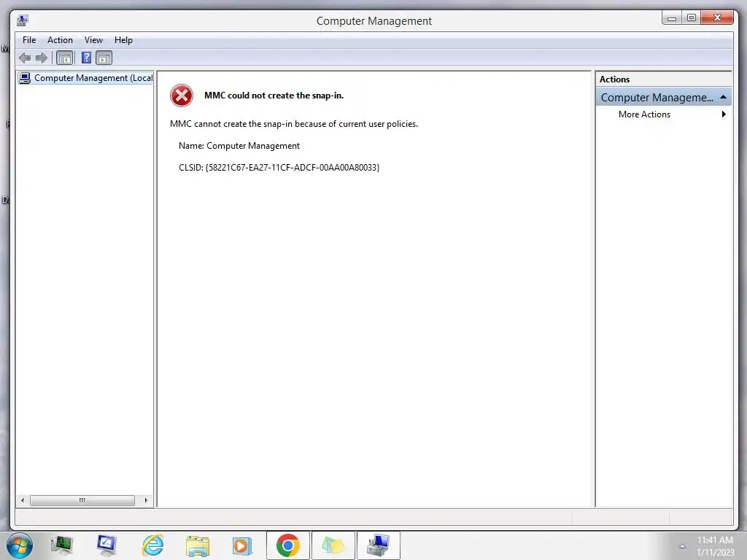Restore down the Computer Management window

point(692,18)
